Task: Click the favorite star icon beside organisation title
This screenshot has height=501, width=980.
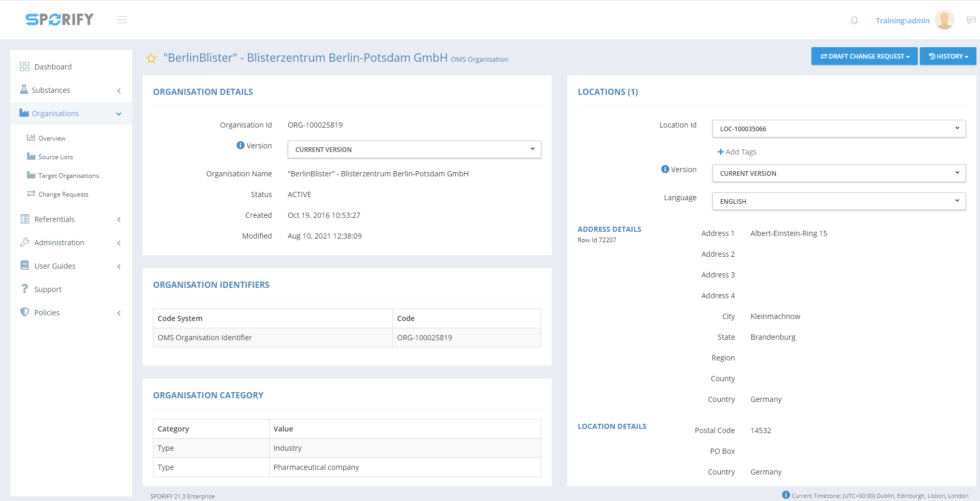Action: click(151, 59)
